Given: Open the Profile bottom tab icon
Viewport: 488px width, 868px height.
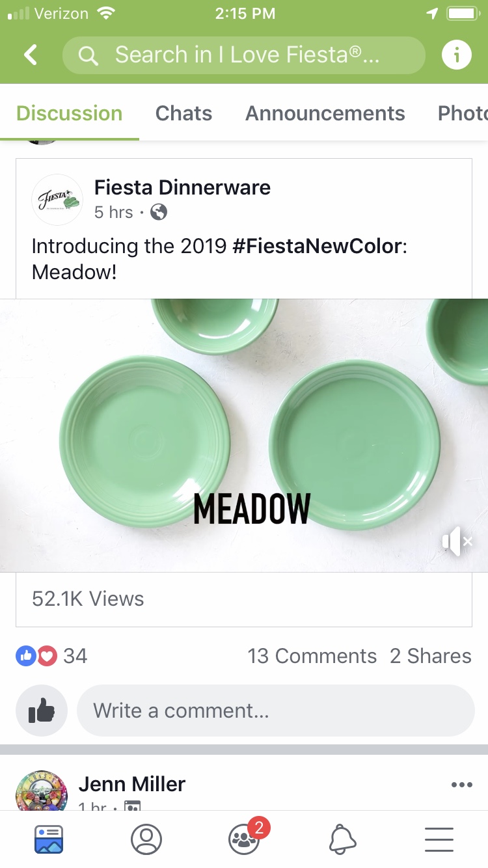Looking at the screenshot, I should tap(146, 839).
